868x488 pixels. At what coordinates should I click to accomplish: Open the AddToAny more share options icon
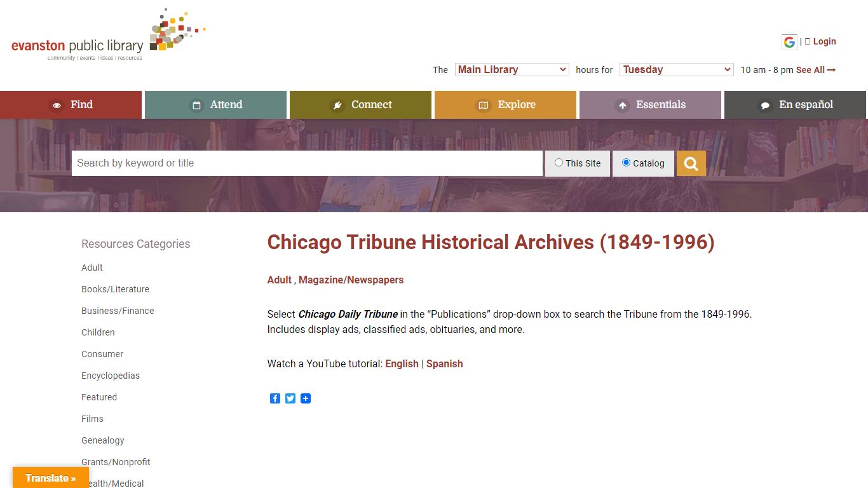pos(306,398)
